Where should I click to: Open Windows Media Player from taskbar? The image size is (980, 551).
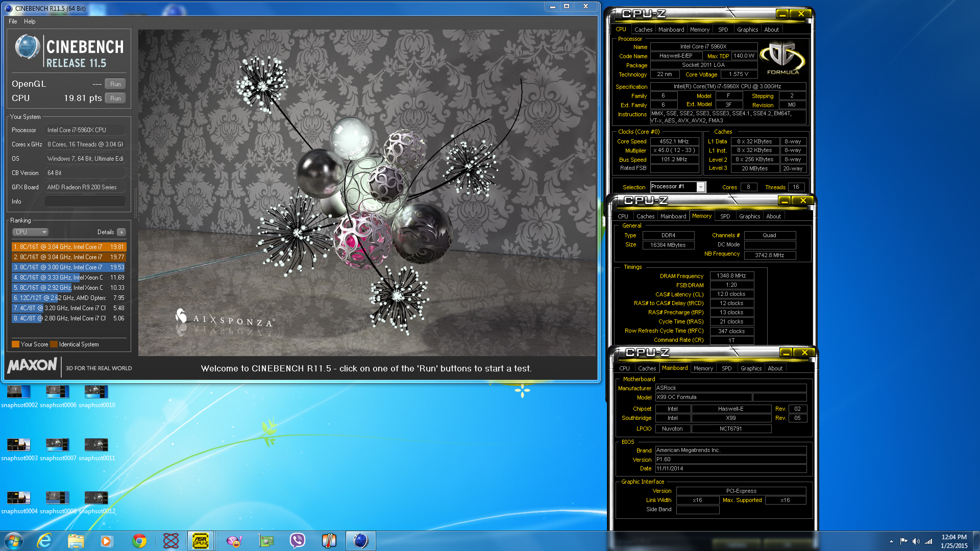pyautogui.click(x=106, y=541)
